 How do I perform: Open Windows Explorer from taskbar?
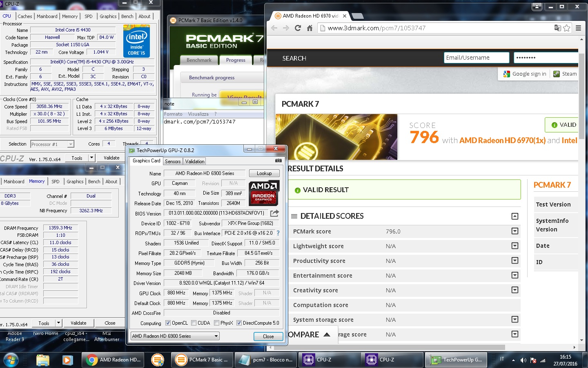(42, 360)
